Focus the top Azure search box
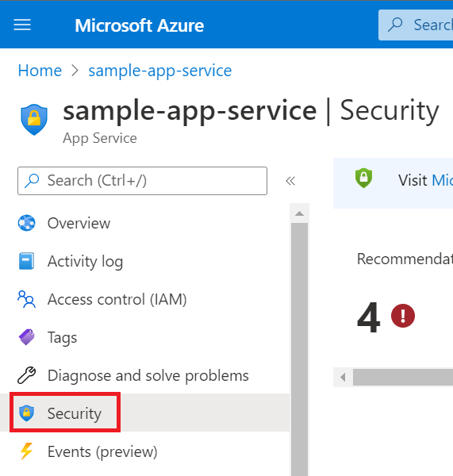The height and width of the screenshot is (476, 453). click(x=416, y=25)
